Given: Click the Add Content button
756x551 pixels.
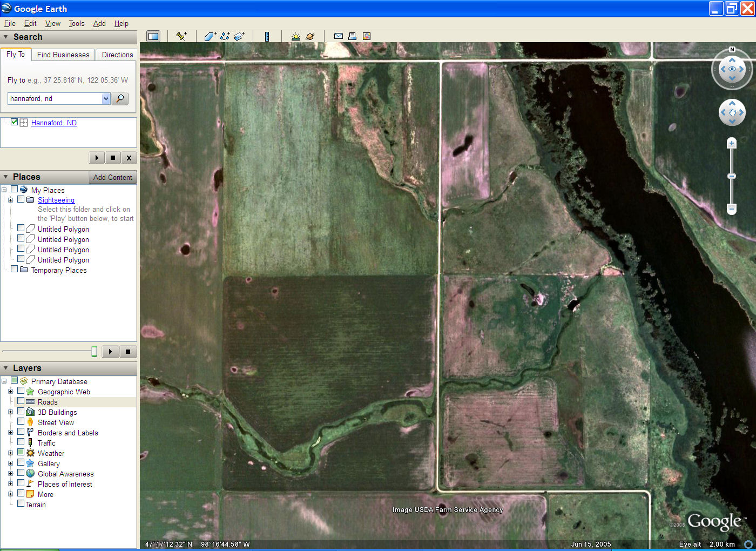Looking at the screenshot, I should tap(112, 177).
